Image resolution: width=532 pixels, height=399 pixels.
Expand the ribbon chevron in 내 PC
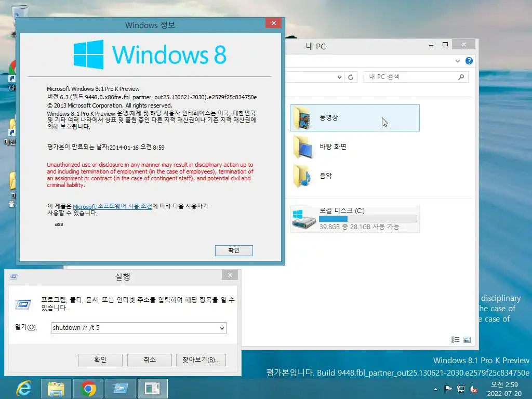[457, 61]
